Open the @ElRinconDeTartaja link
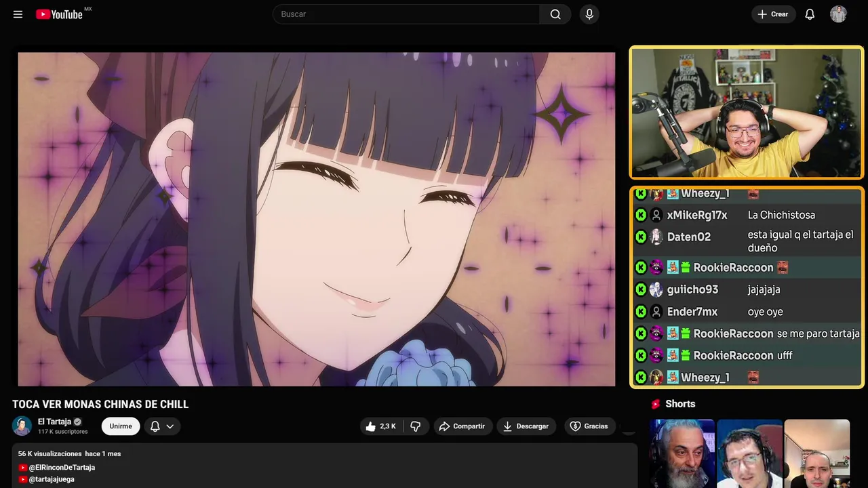Viewport: 868px width, 488px height. pos(62,468)
